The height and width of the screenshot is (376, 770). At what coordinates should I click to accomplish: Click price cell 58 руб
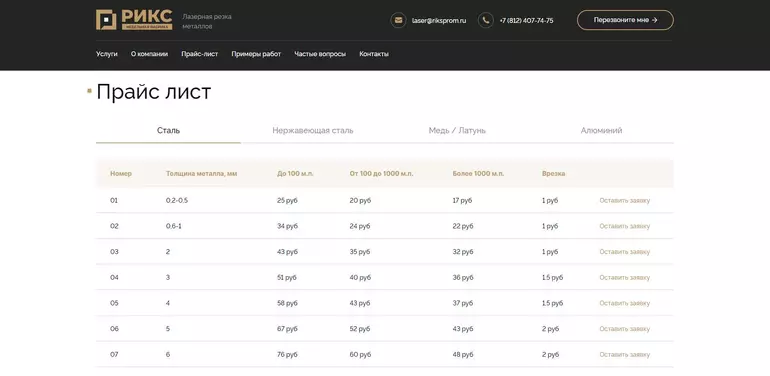click(287, 303)
